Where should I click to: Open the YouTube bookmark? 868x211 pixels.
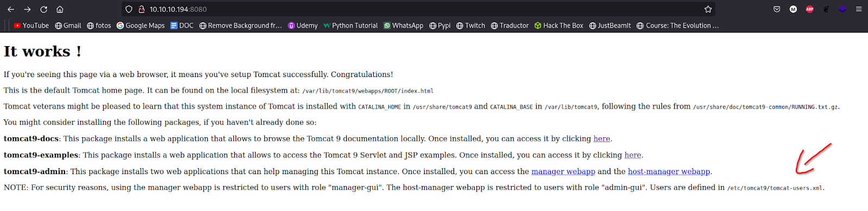(31, 25)
